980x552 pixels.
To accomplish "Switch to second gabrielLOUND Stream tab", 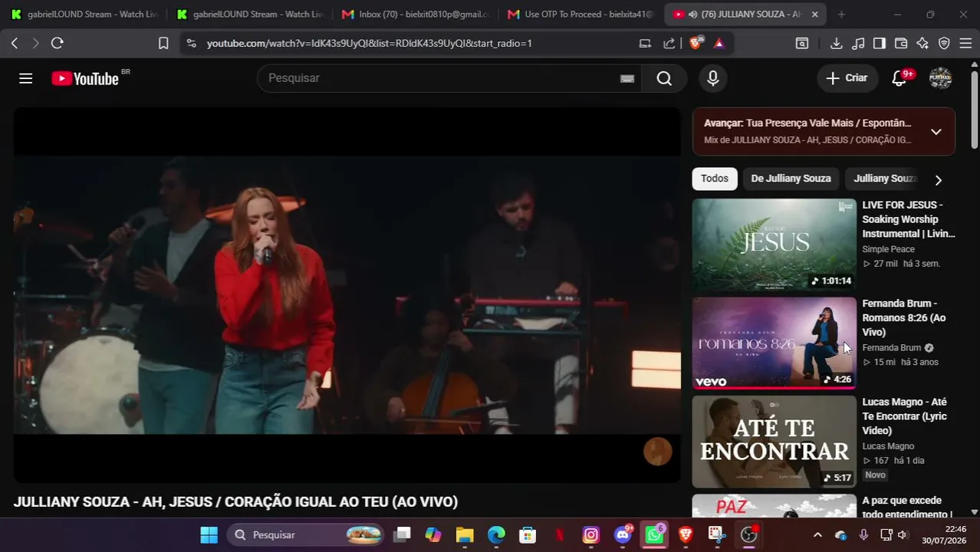I will pyautogui.click(x=249, y=14).
